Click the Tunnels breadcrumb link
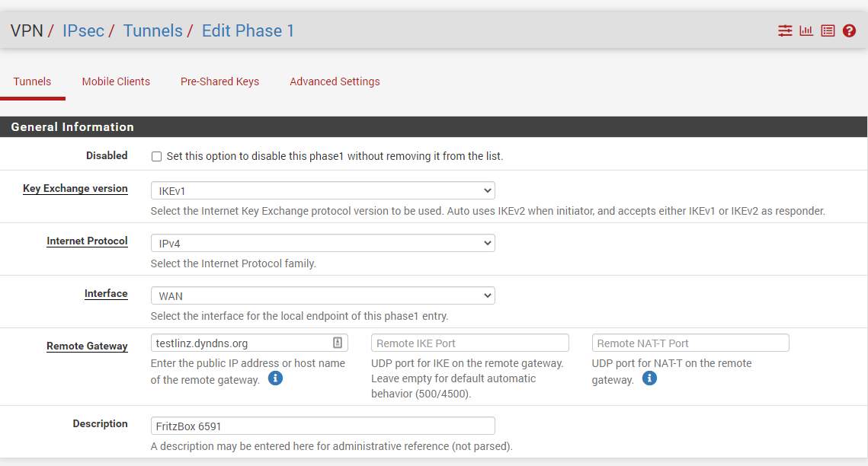 [152, 31]
